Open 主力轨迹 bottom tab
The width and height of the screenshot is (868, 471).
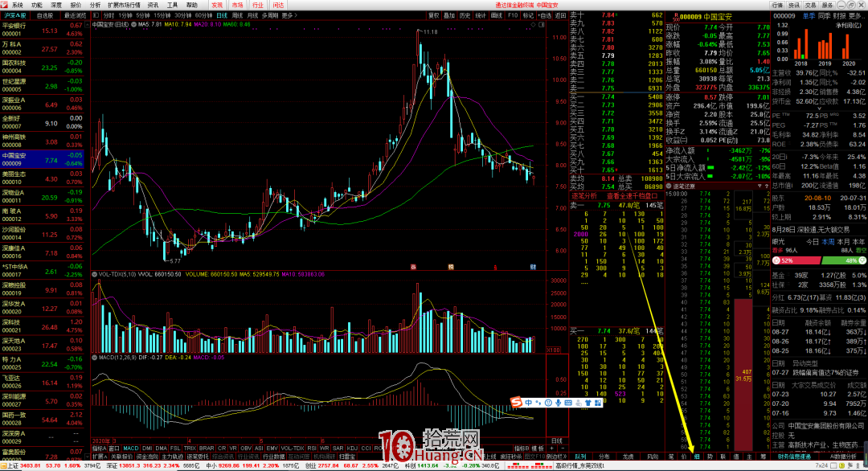coord(172,457)
